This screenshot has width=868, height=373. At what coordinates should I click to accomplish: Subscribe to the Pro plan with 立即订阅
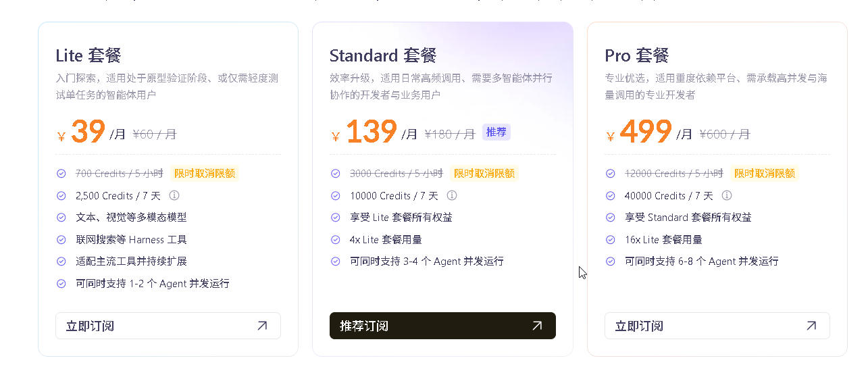point(717,326)
